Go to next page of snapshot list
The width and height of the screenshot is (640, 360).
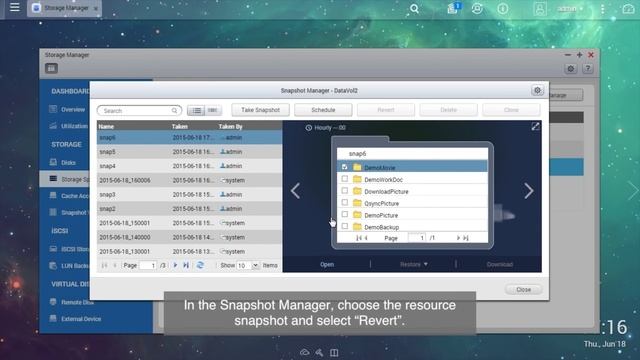[x=175, y=265]
